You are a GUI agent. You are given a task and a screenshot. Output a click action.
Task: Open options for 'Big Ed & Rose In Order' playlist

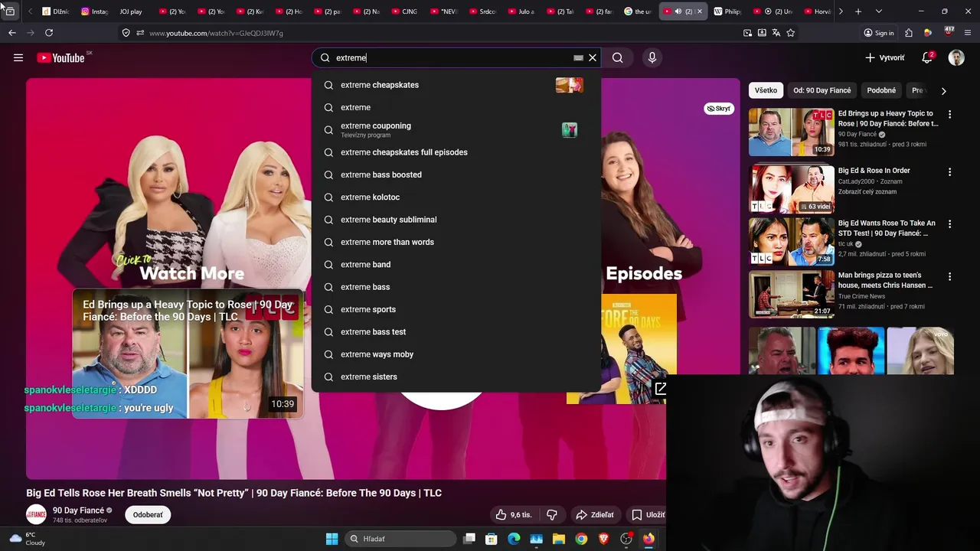(949, 172)
